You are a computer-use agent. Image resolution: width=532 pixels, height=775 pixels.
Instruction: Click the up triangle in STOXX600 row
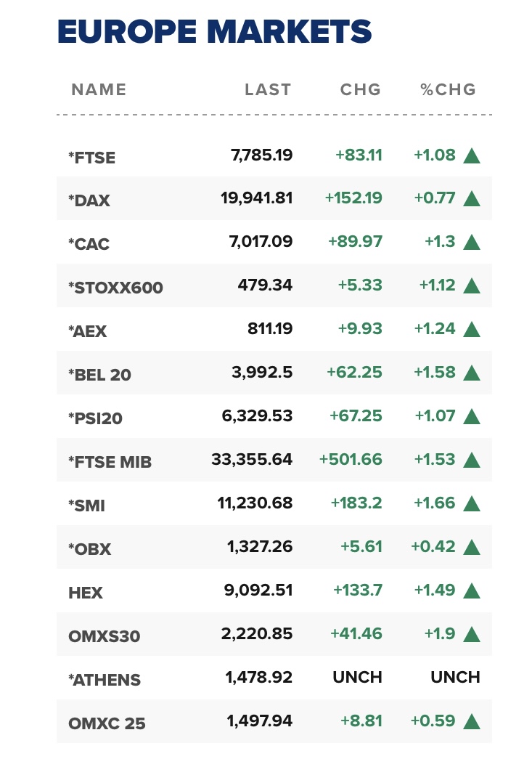click(472, 285)
